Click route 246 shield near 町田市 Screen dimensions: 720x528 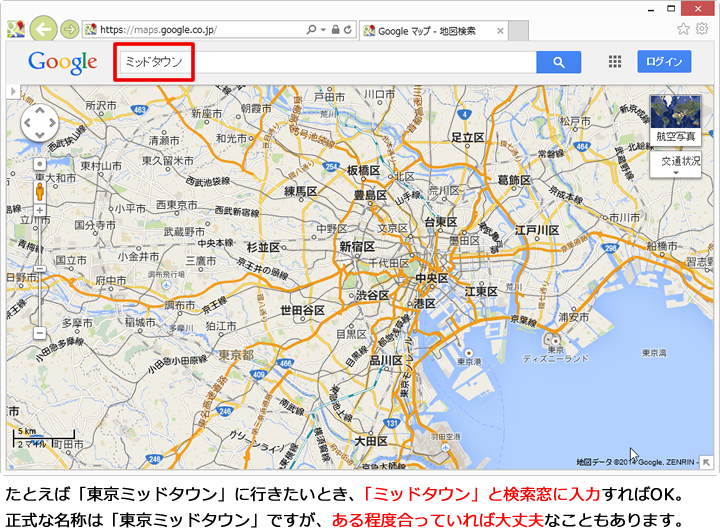154,459
